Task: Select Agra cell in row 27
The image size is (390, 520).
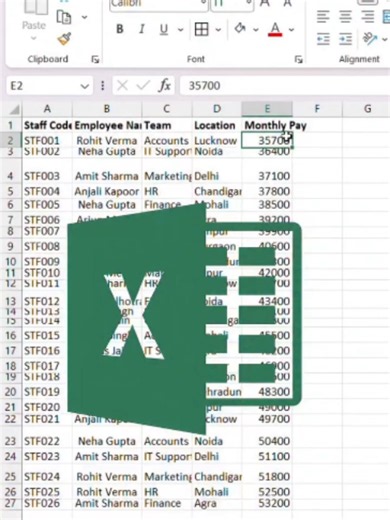Action: pos(217,503)
